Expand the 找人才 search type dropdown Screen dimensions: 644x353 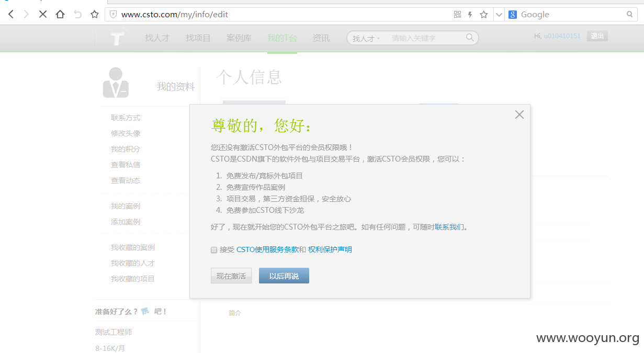point(366,38)
